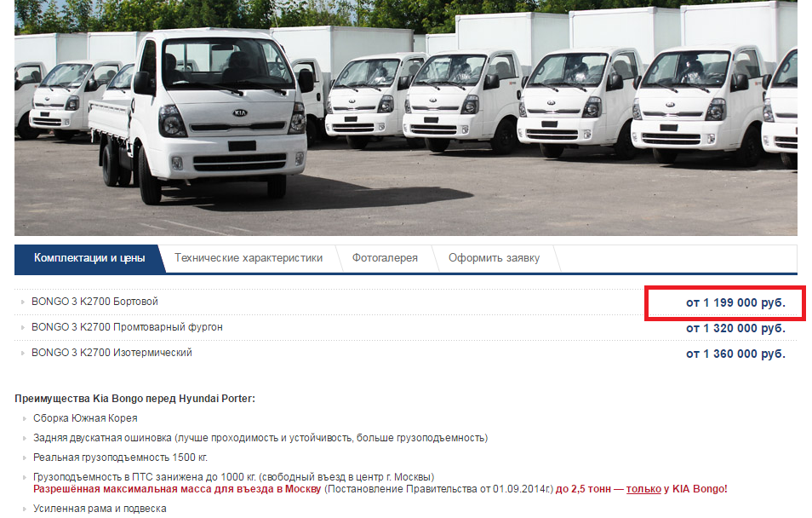Click the arrow beside Промтоварный фургон
Viewport: 812px width, 518px height.
(23, 327)
